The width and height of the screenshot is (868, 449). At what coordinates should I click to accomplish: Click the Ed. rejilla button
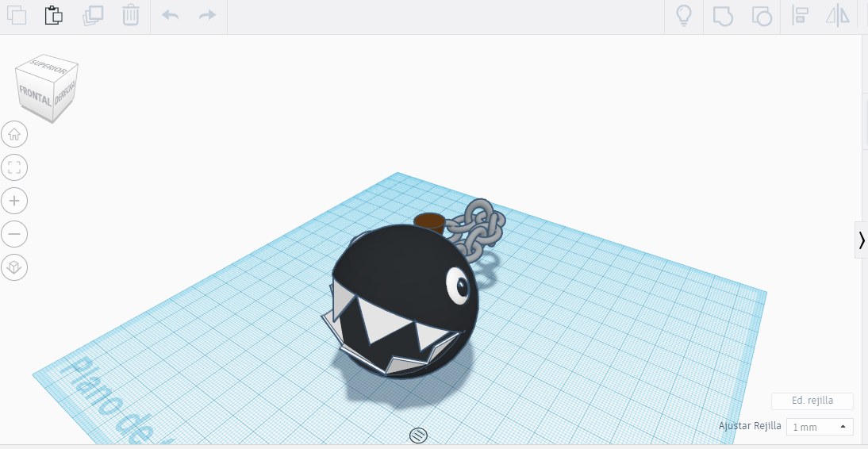[x=812, y=401]
